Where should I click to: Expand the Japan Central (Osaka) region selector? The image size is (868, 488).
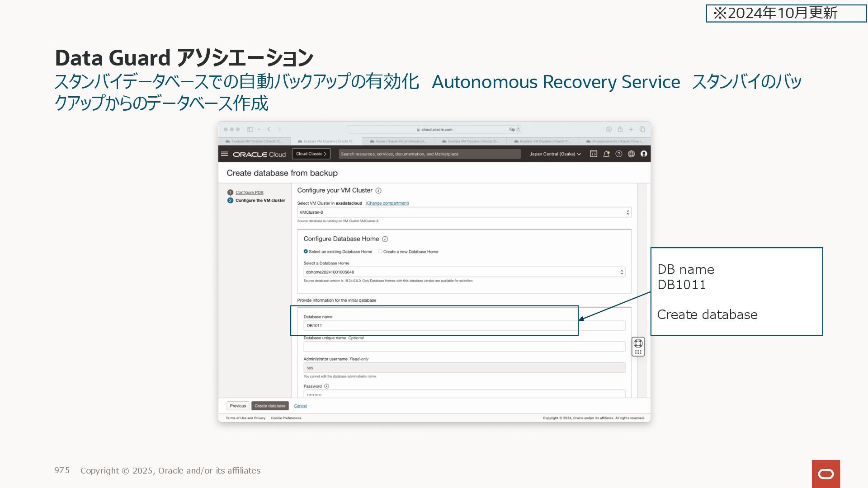pos(555,154)
